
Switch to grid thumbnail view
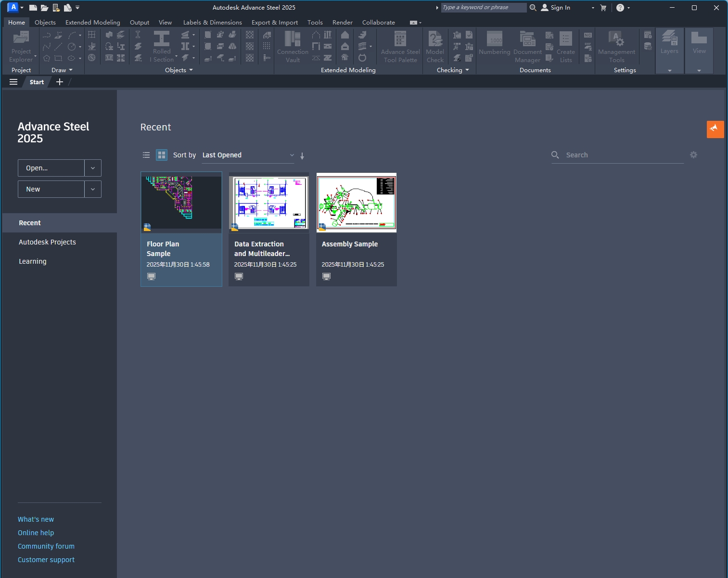162,155
